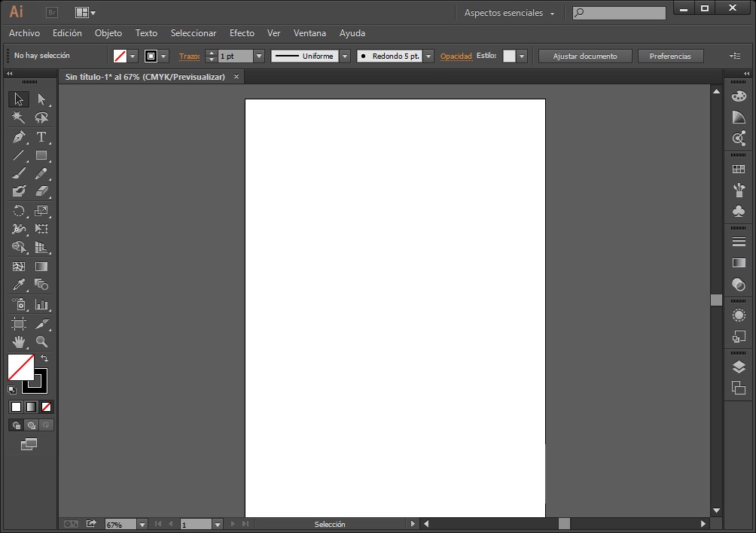Activate the Hand tool
Screen dimensions: 756x533
[19, 342]
